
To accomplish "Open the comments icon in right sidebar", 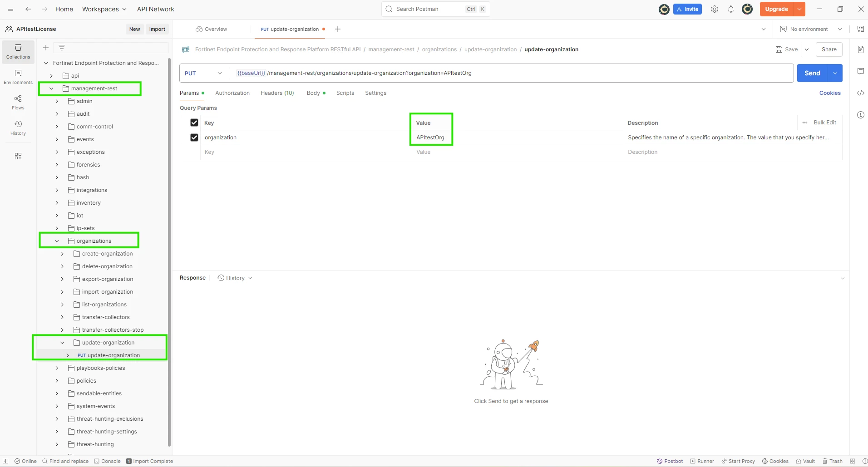I will click(x=861, y=71).
